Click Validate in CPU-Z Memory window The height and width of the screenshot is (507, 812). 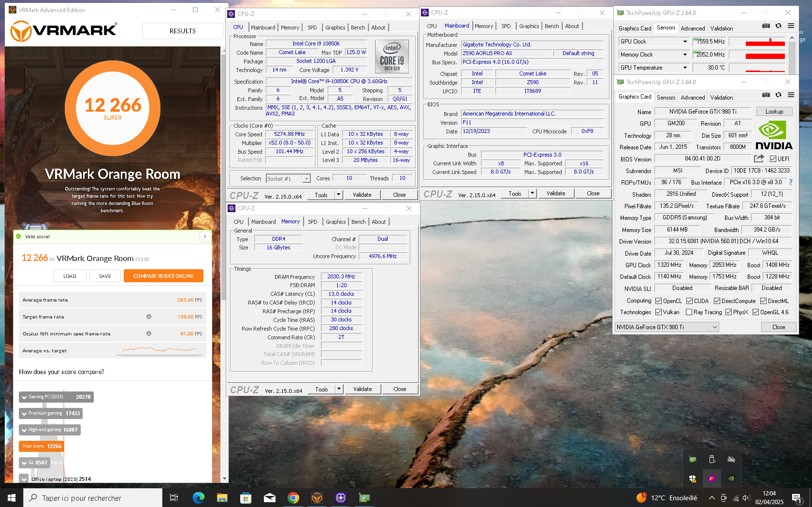362,389
